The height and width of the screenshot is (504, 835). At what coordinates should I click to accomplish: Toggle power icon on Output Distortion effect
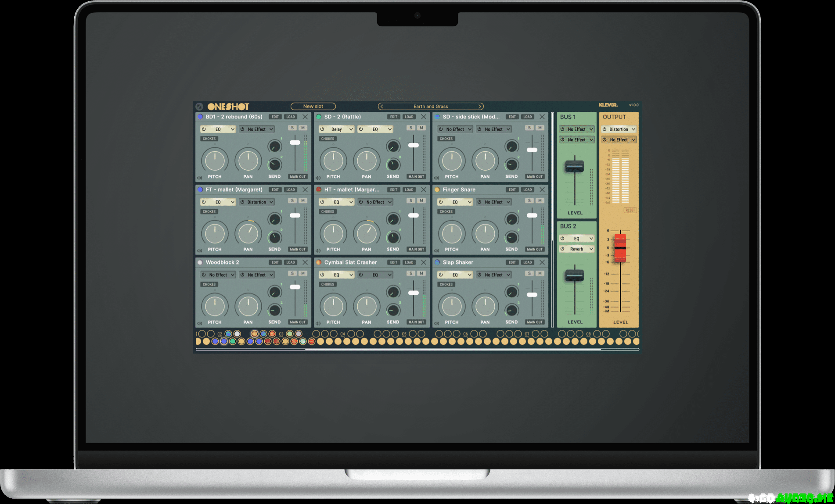[605, 129]
